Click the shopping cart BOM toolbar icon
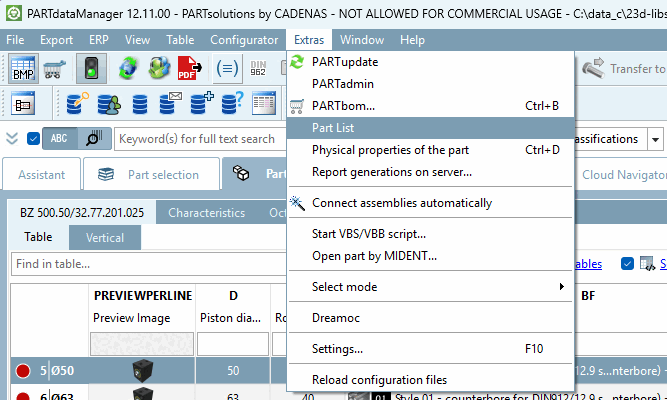The image size is (667, 400). [x=54, y=69]
